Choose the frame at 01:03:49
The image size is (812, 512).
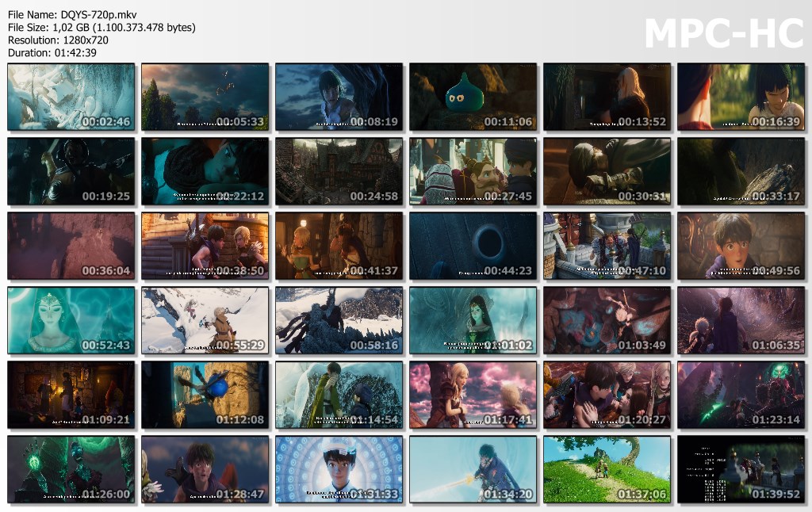pyautogui.click(x=607, y=320)
